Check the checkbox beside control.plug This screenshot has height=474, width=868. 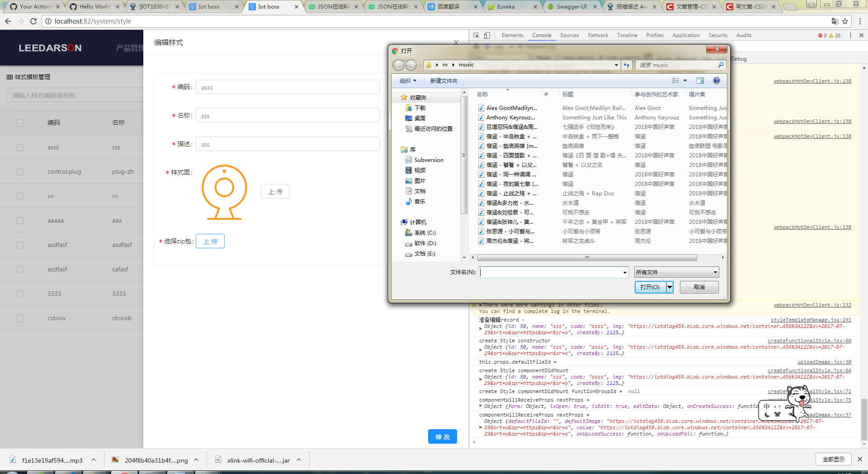point(20,171)
